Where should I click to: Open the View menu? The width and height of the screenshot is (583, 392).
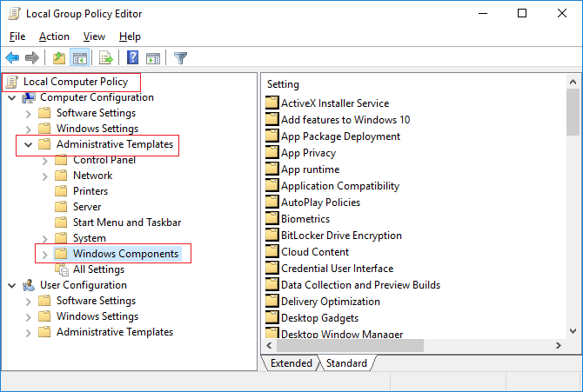[94, 37]
